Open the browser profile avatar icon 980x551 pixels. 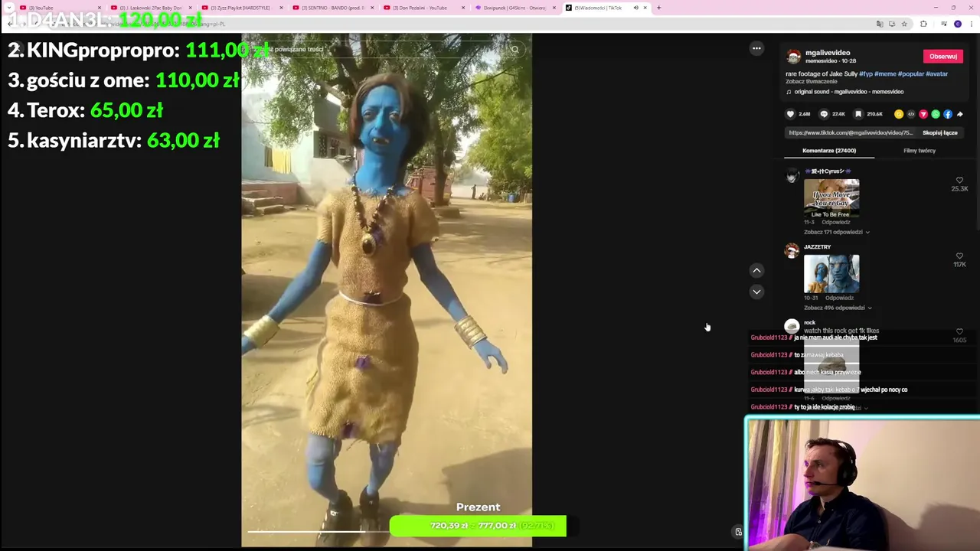point(958,24)
